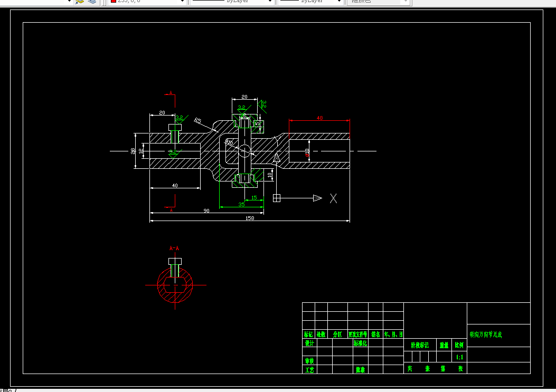Select the 20 dimension above center yoke
Image resolution: width=556 pixels, height=392 pixels.
(244, 97)
